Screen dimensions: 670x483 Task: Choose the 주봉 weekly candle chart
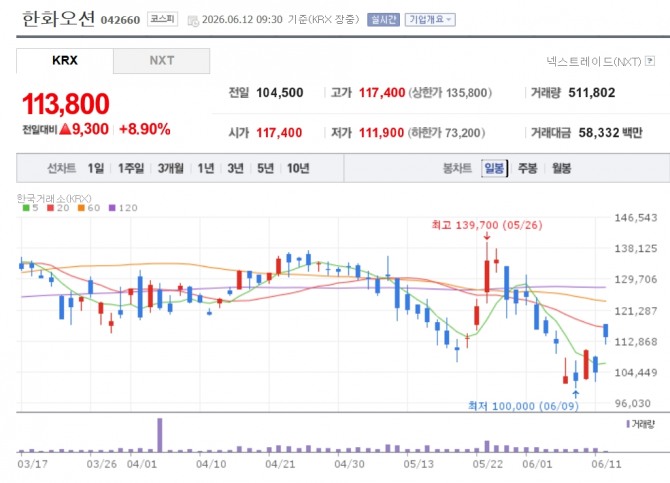(x=527, y=168)
